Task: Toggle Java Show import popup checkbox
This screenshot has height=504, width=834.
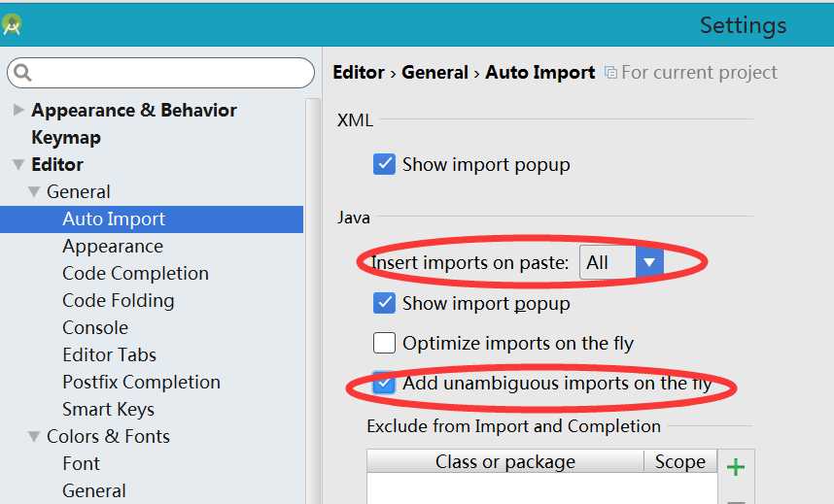Action: click(384, 303)
